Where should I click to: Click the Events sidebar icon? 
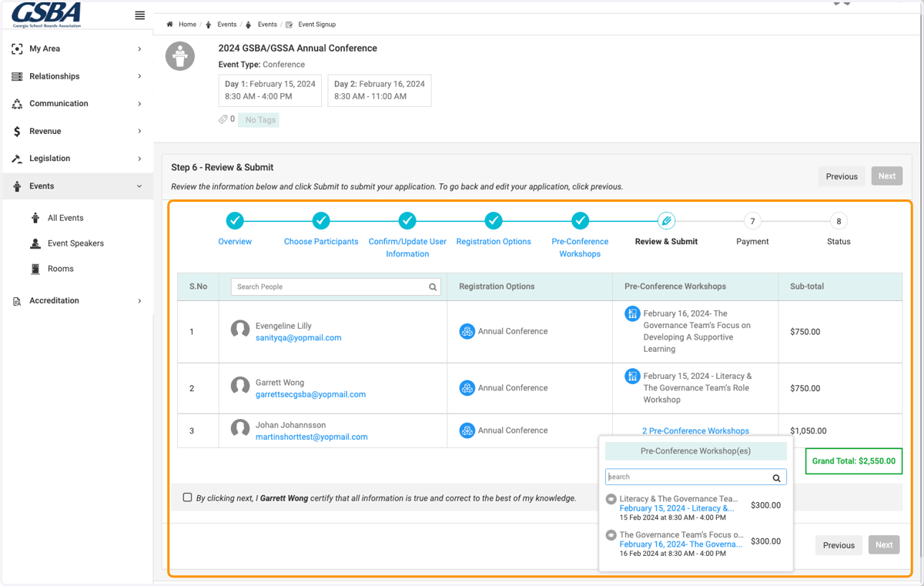click(17, 186)
